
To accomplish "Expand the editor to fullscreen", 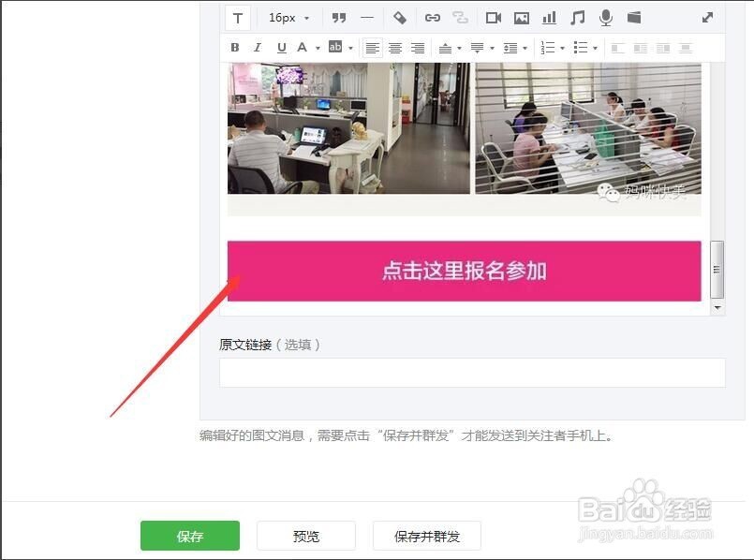I will [707, 17].
